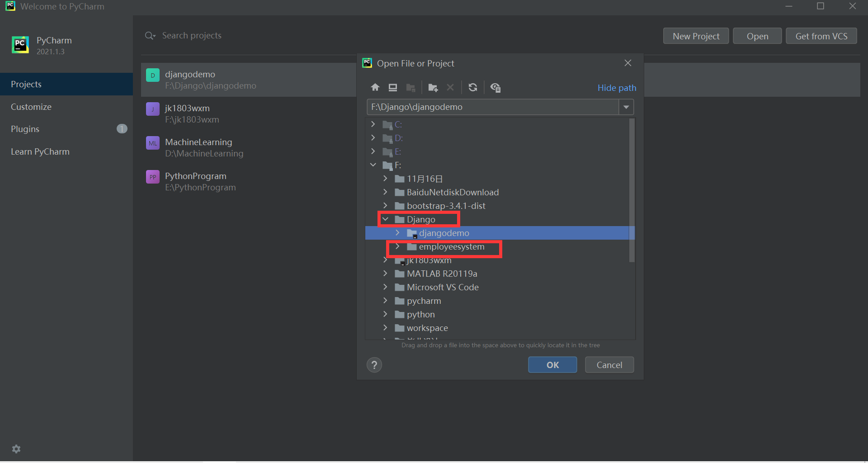Close the Open File or Project dialog
Image resolution: width=868 pixels, height=463 pixels.
click(628, 63)
